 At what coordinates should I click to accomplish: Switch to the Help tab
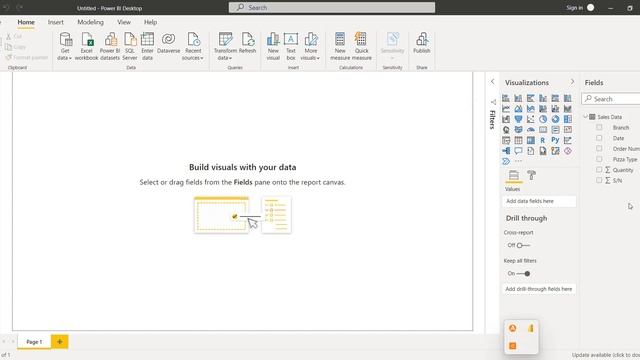150,22
